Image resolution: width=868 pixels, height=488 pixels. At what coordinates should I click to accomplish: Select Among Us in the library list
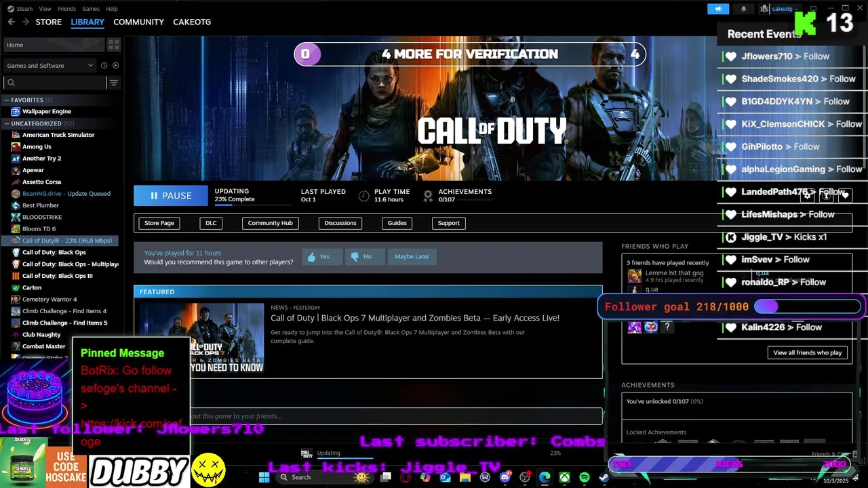37,146
